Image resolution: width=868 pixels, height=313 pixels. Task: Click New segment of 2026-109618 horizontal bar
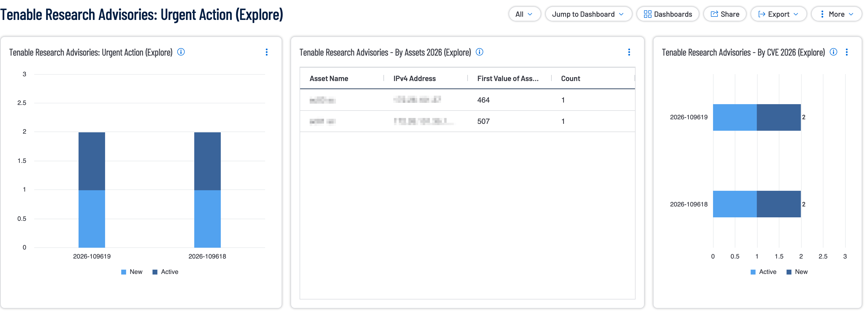pos(779,204)
